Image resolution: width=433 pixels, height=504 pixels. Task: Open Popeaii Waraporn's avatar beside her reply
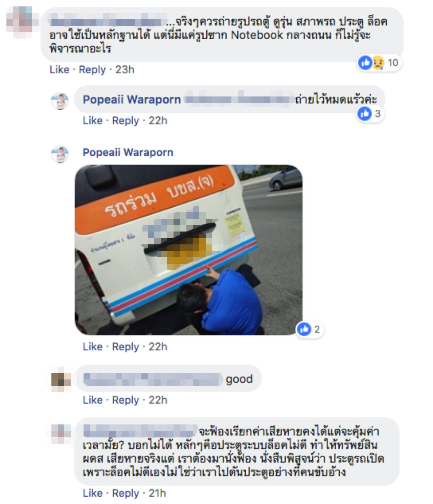coord(60,101)
